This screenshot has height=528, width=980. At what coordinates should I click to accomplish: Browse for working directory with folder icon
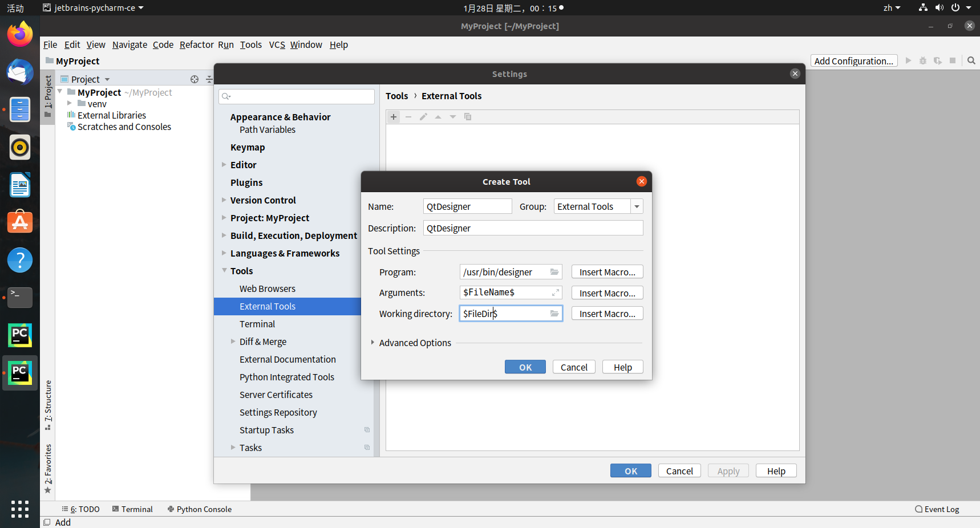click(554, 314)
